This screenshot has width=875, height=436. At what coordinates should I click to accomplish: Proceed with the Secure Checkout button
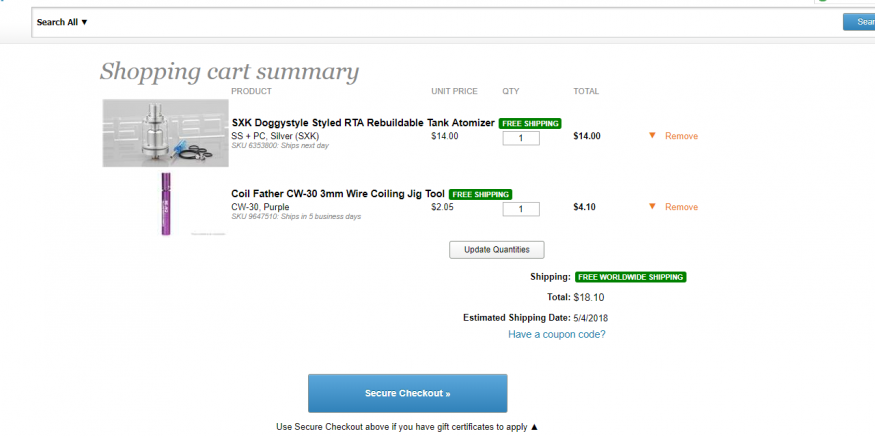407,393
